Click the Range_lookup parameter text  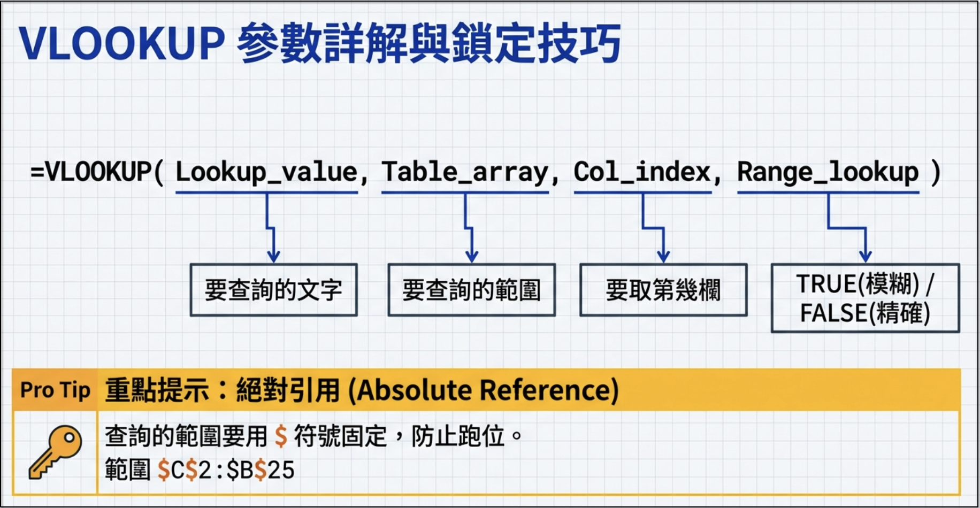(828, 172)
